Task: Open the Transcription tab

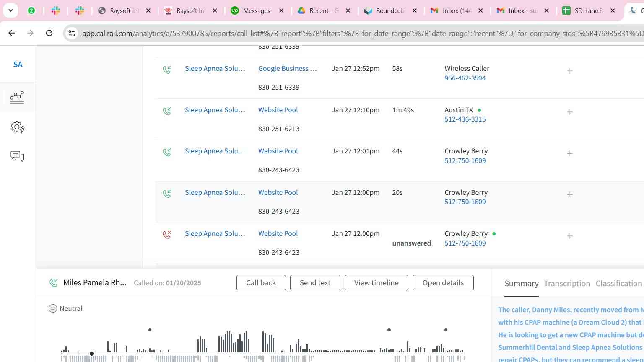Action: click(x=567, y=284)
